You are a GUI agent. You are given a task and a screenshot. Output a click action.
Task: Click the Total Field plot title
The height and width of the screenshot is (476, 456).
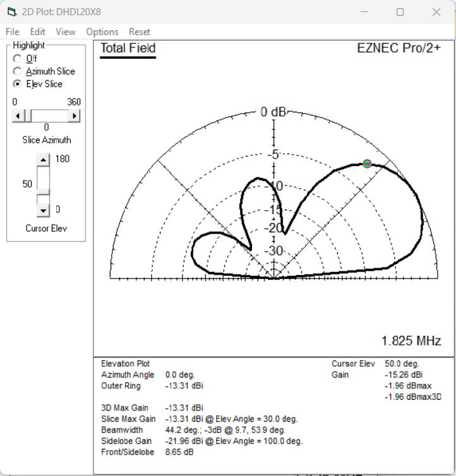click(128, 49)
